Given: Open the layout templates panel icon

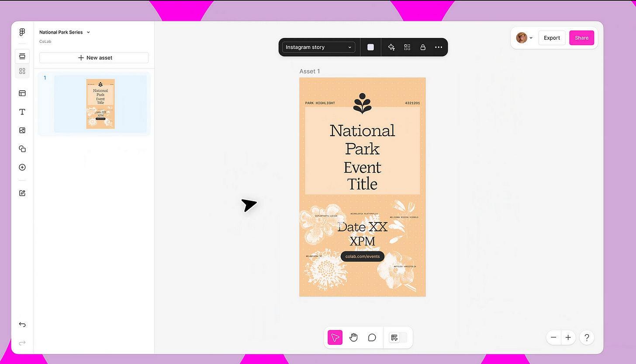Looking at the screenshot, I should [x=22, y=93].
